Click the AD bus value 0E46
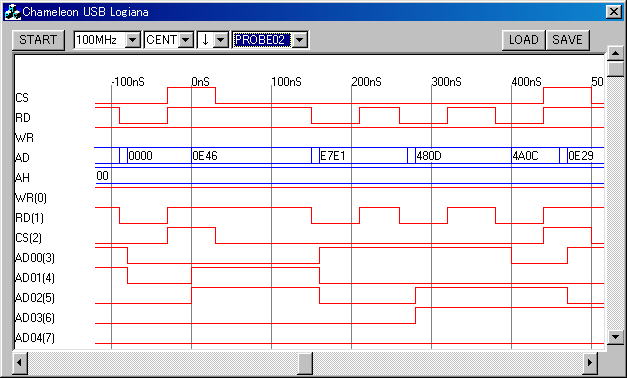Image resolution: width=627 pixels, height=378 pixels. (205, 156)
